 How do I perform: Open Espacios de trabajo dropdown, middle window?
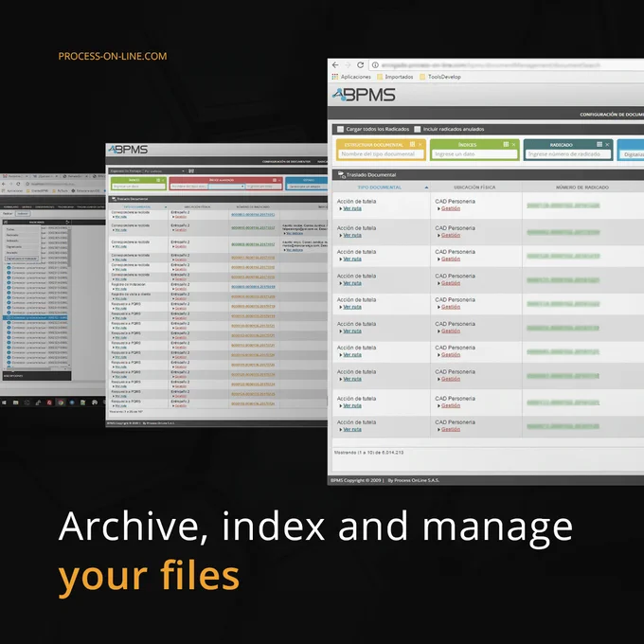click(164, 170)
